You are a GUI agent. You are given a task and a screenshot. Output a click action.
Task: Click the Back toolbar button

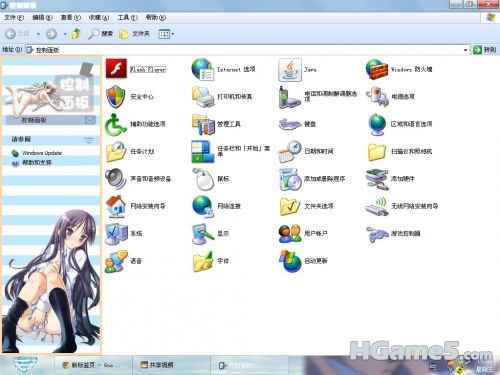(17, 34)
